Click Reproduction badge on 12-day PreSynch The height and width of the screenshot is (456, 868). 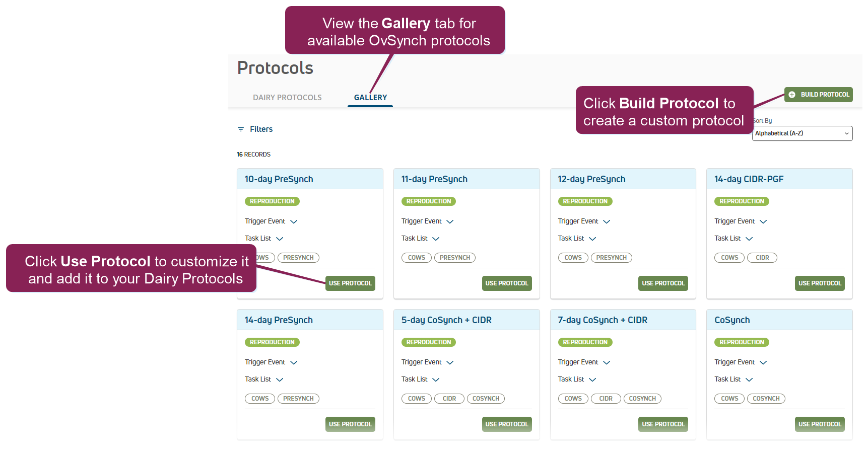(x=585, y=201)
